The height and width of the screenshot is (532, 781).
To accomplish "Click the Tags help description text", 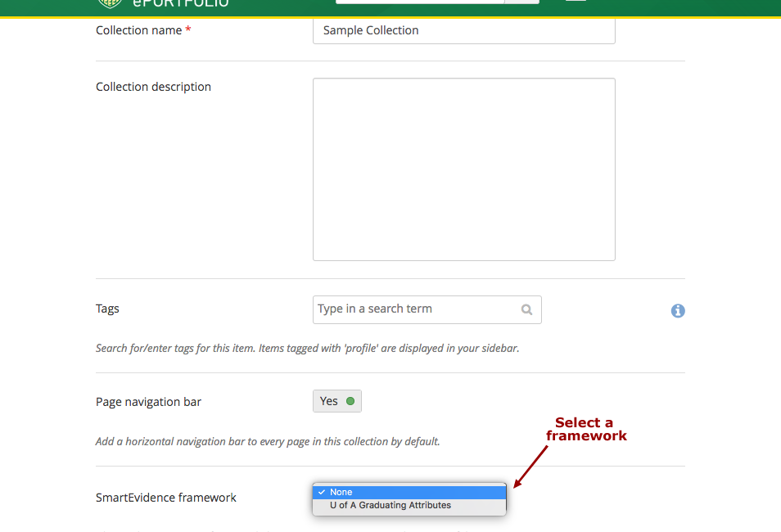I will click(x=307, y=348).
